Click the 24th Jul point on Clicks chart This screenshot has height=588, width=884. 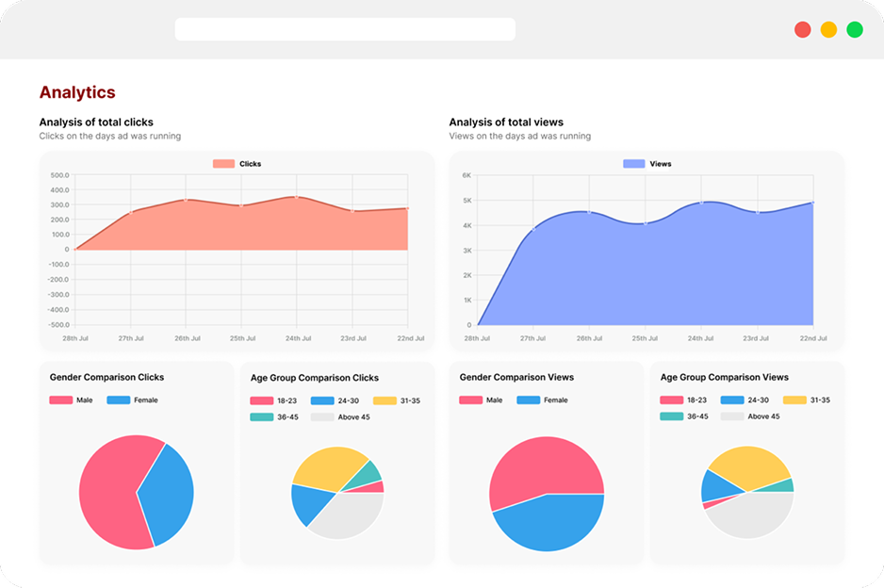coord(296,197)
